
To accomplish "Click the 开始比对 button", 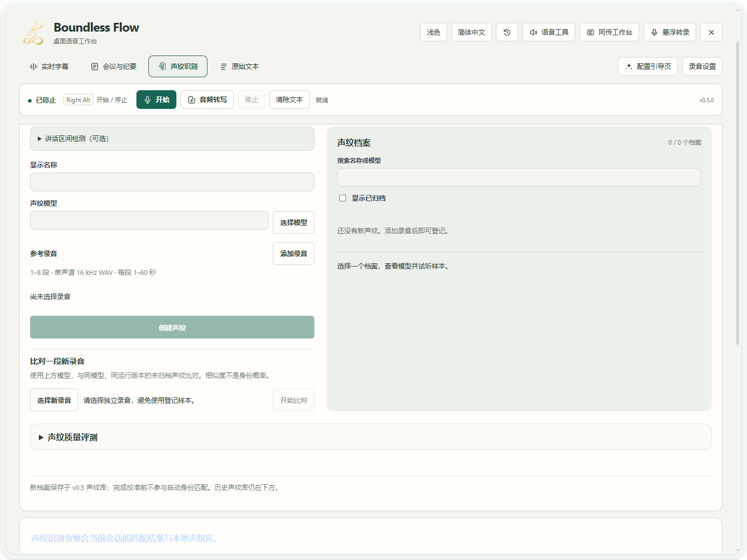I will (294, 400).
